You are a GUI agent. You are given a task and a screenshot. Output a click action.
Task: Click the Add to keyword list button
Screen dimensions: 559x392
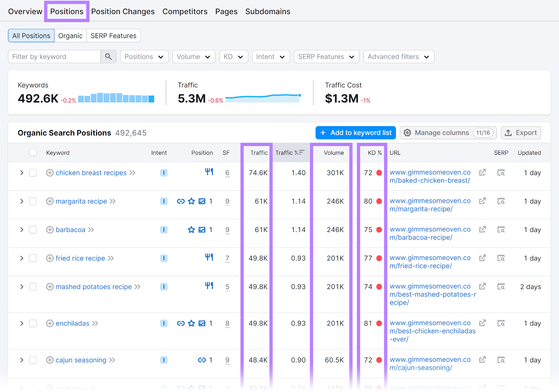tap(355, 133)
